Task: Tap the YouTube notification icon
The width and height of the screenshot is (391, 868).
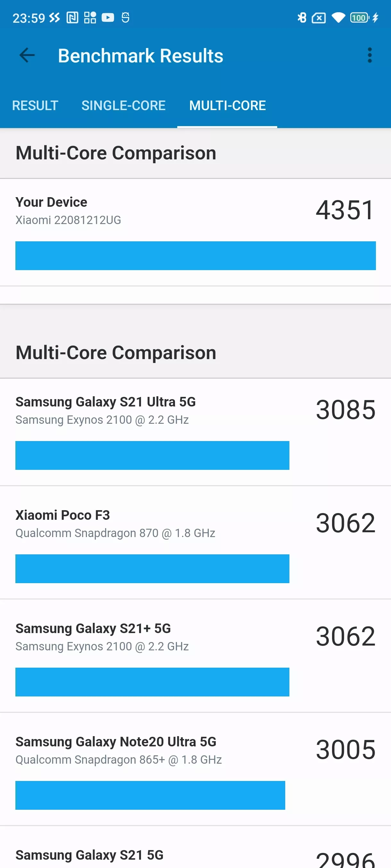Action: 108,17
